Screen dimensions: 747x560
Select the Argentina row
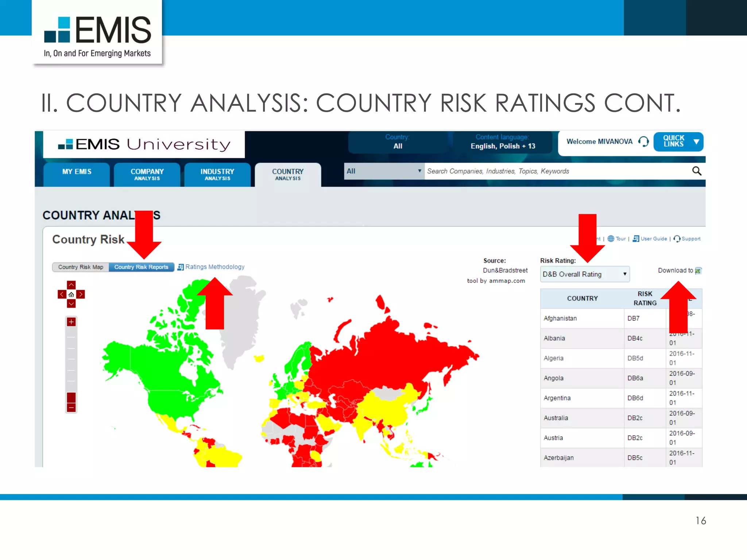tap(621, 398)
